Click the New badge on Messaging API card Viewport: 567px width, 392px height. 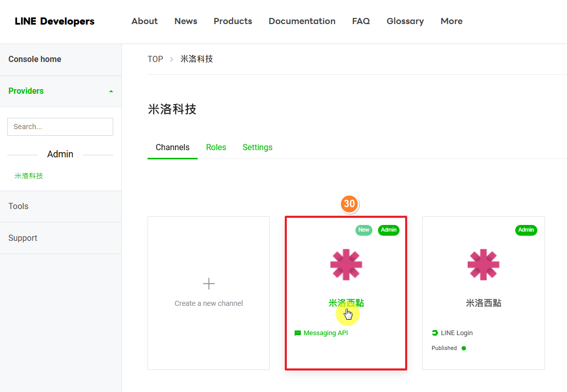coord(364,230)
